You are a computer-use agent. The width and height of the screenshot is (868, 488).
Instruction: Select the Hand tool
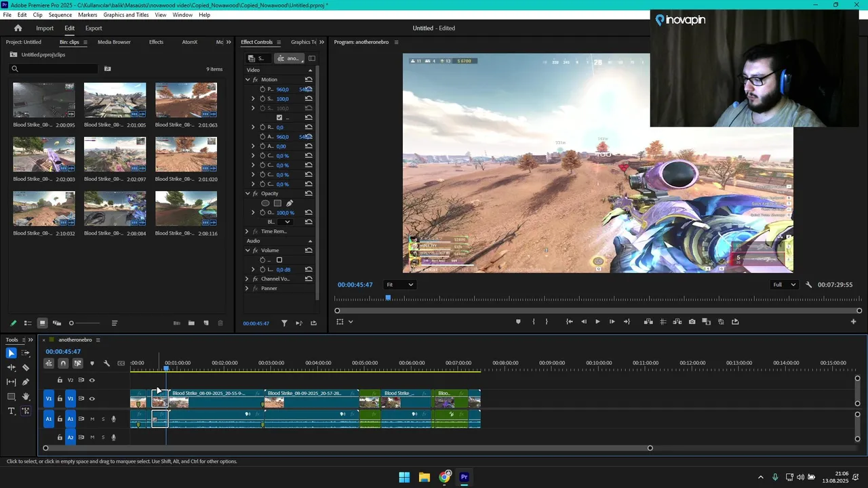[26, 396]
